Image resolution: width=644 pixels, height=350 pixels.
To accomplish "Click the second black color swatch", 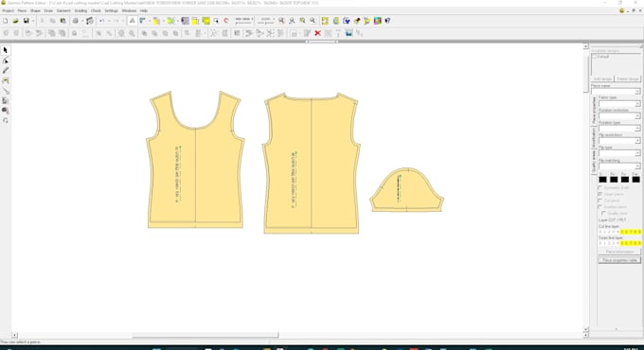I will click(x=614, y=180).
